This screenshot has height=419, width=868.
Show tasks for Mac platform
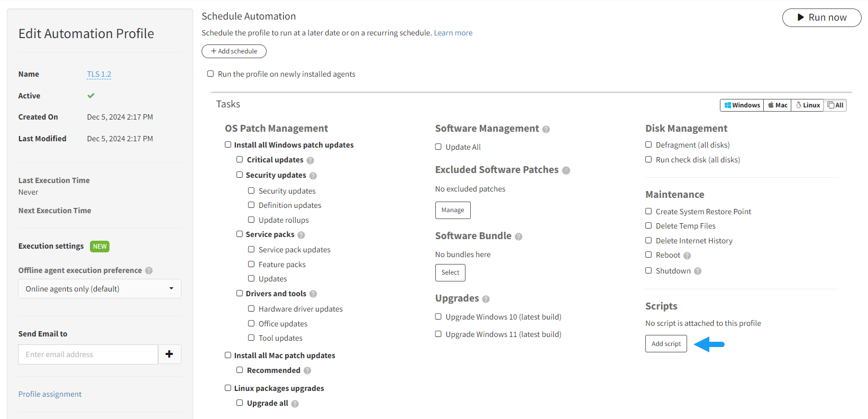pyautogui.click(x=778, y=105)
